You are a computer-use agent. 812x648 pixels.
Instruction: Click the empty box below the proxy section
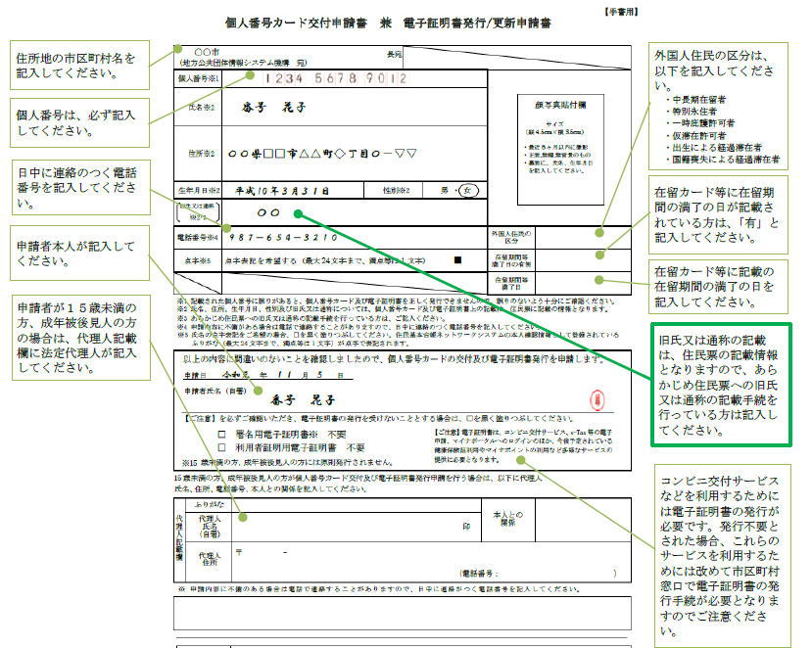tap(403, 614)
